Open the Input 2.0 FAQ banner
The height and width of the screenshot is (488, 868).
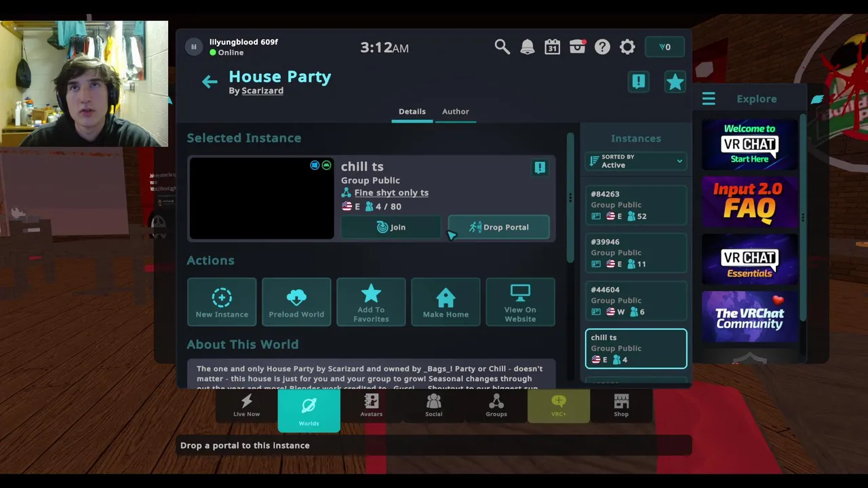click(x=749, y=201)
